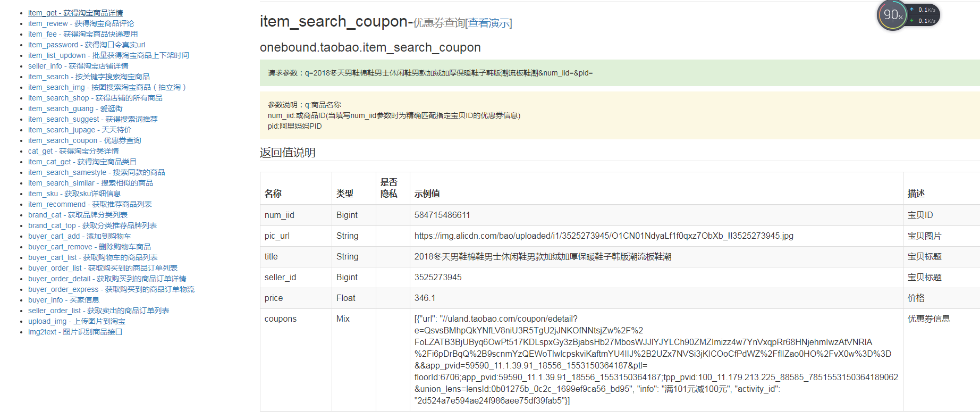
Task: Select the num_iid name cell
Action: click(295, 215)
